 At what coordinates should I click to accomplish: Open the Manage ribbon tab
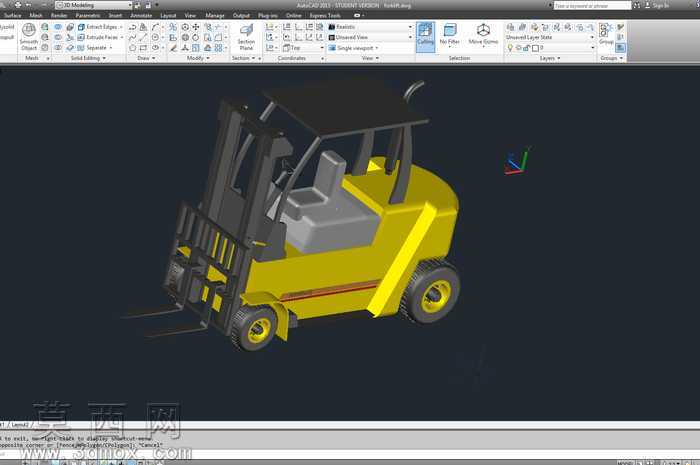(215, 15)
